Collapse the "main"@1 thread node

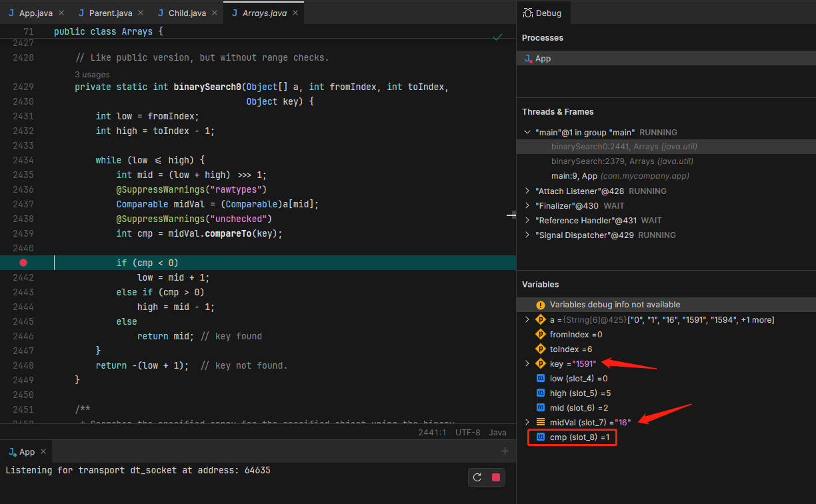[x=528, y=133]
